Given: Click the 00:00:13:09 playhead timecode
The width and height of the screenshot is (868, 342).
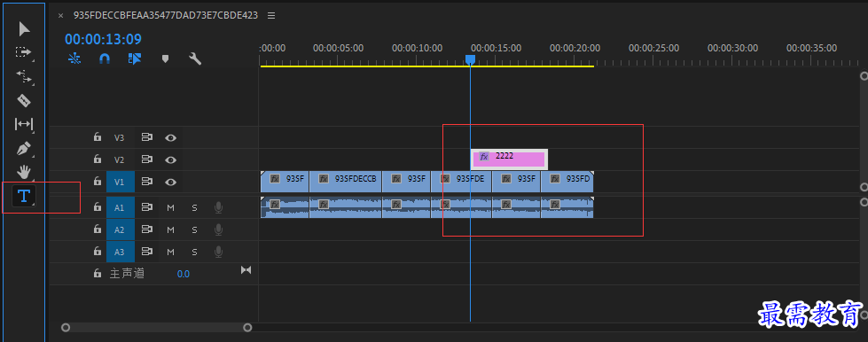Looking at the screenshot, I should point(103,39).
